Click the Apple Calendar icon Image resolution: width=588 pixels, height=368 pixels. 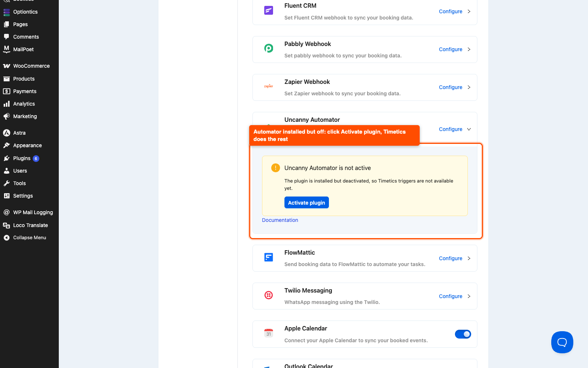coord(269,333)
